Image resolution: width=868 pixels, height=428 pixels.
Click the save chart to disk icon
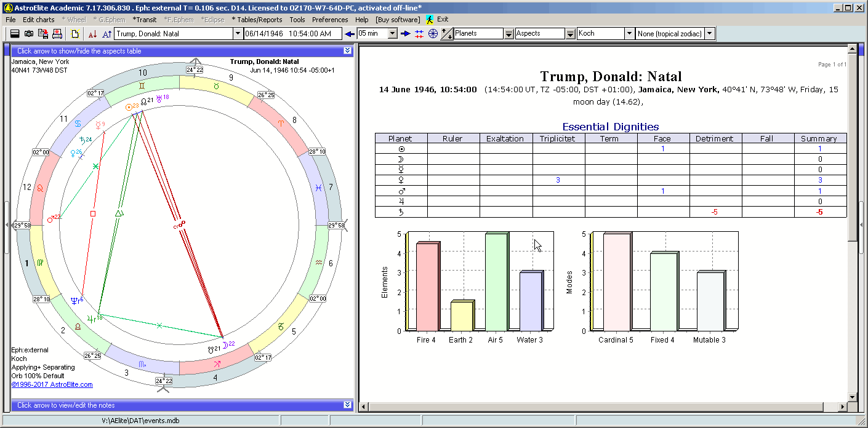tap(43, 33)
